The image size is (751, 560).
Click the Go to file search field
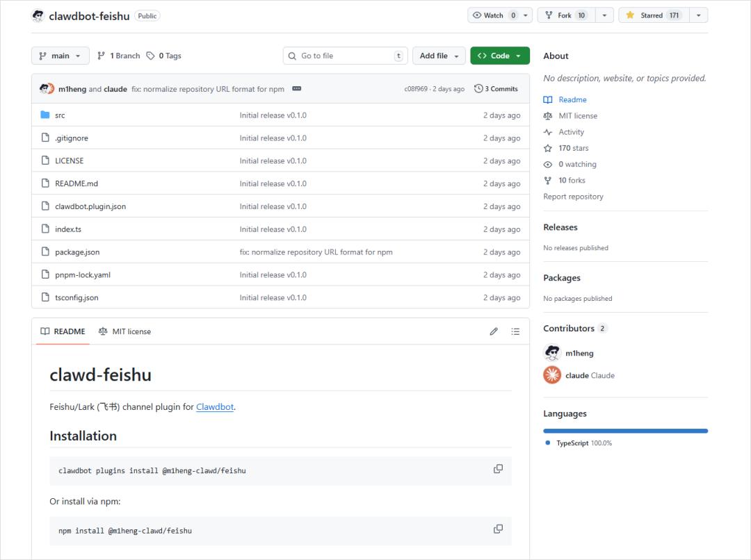click(x=345, y=56)
